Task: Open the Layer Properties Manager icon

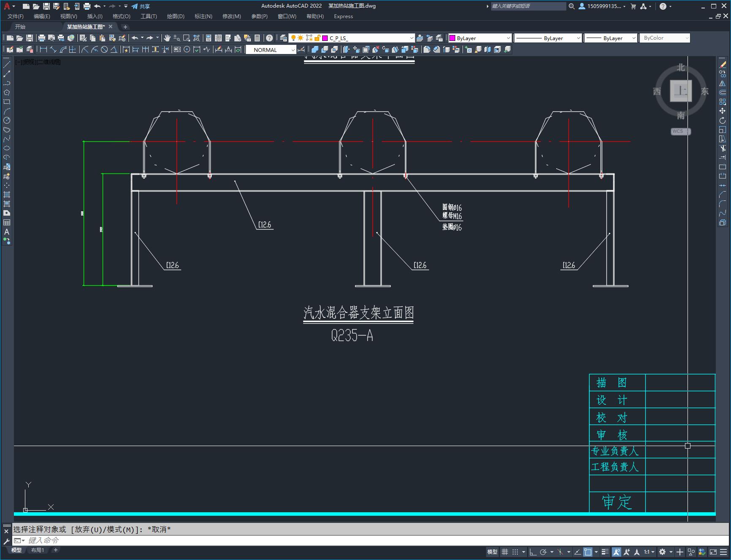Action: pyautogui.click(x=283, y=38)
